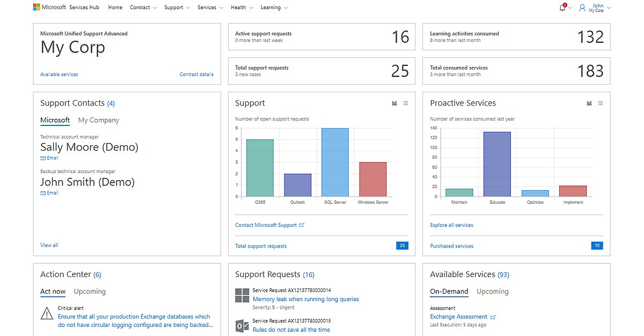Expand the Services menu

tap(210, 8)
